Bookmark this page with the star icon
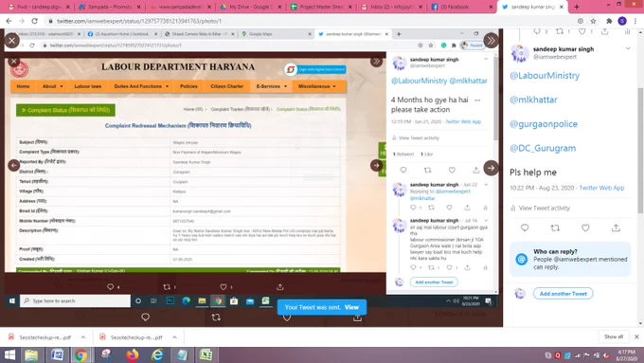 coord(593,21)
